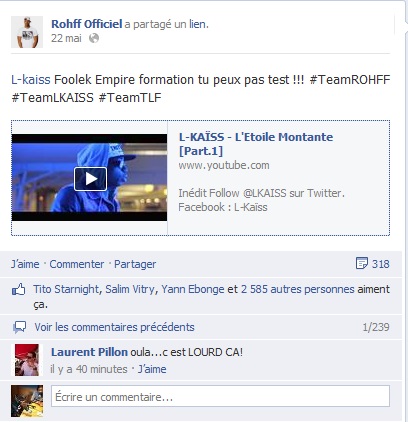Viewport: 408px width, 422px height.
Task: Open Laurent Pillon's avatar picture
Action: pos(27,360)
